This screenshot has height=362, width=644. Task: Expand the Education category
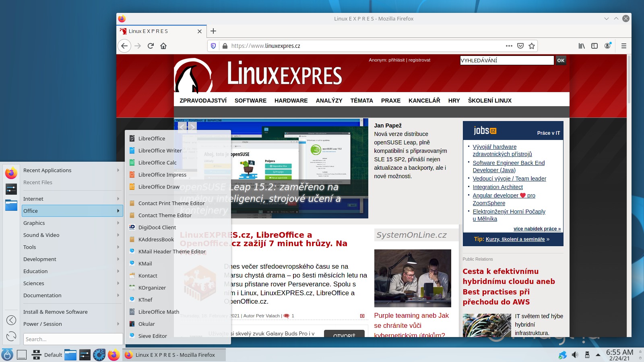[72, 271]
